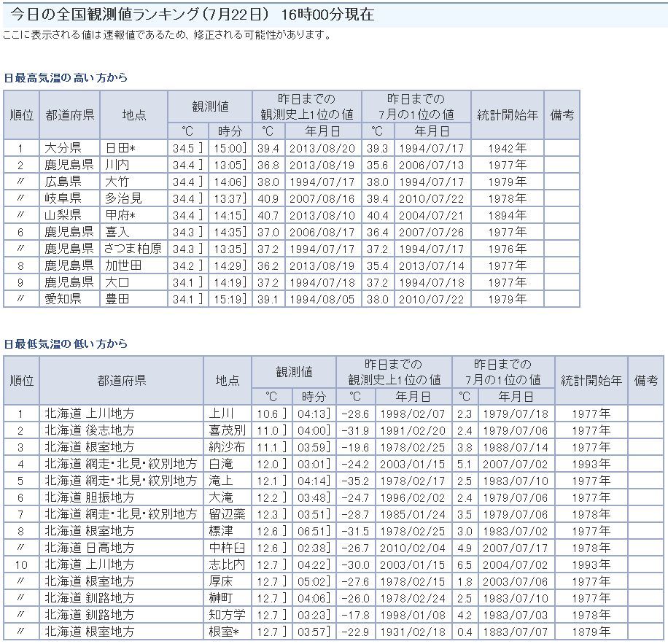Open the 大分県 prefecture link
This screenshot has width=668, height=644.
62,148
